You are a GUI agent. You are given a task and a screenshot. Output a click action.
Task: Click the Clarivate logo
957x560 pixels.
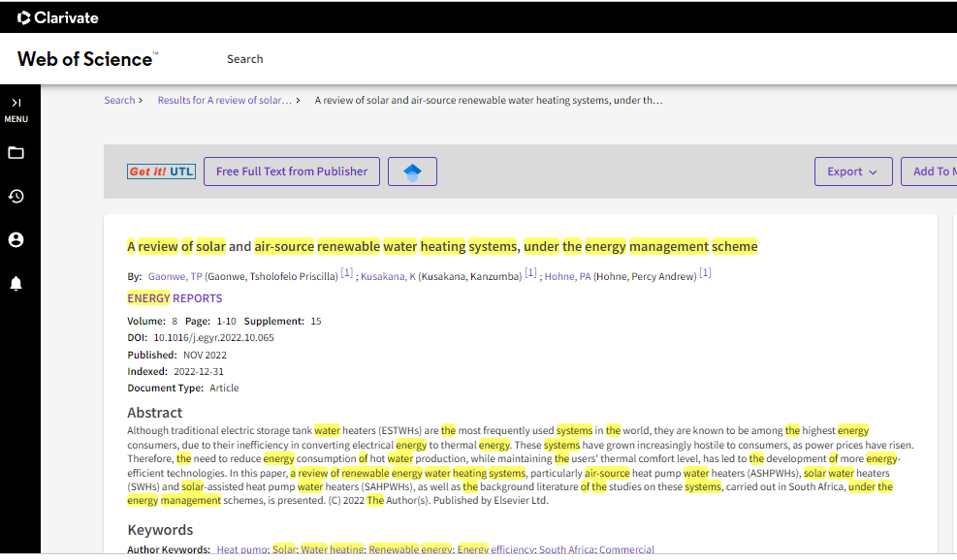click(58, 17)
